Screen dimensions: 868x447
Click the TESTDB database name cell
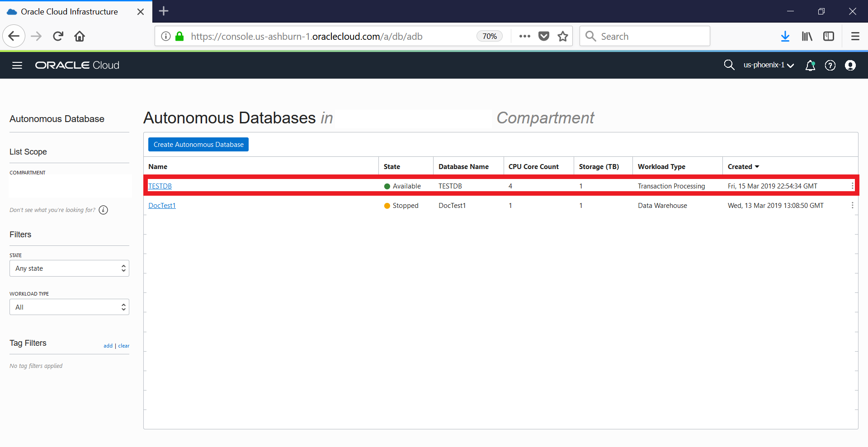coord(450,186)
